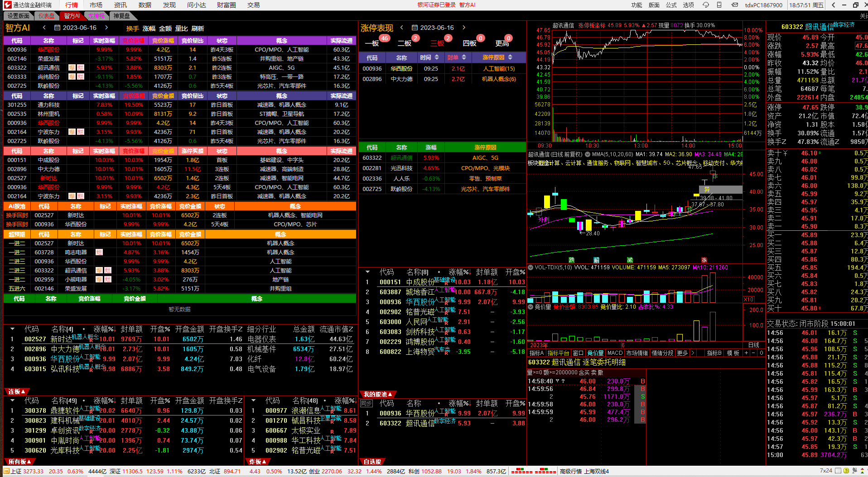Open the 市场 menu
Viewport: 868px width, 477px height.
click(x=96, y=5)
